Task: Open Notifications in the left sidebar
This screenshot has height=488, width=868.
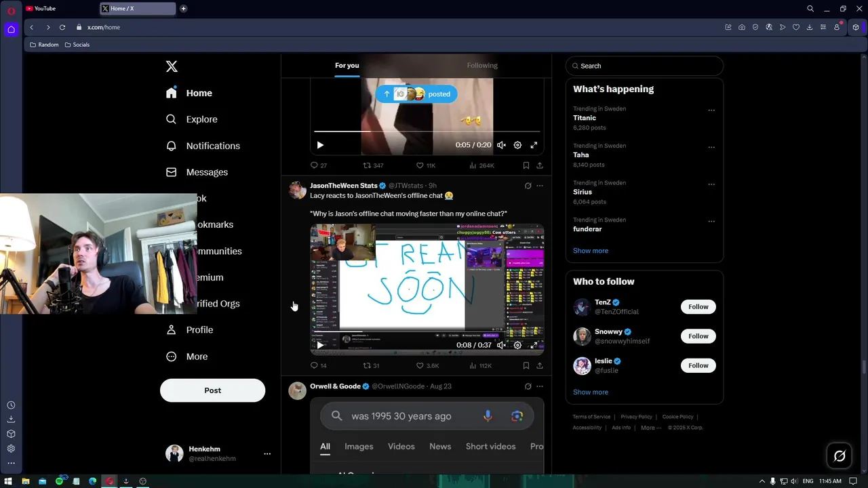Action: pyautogui.click(x=203, y=146)
